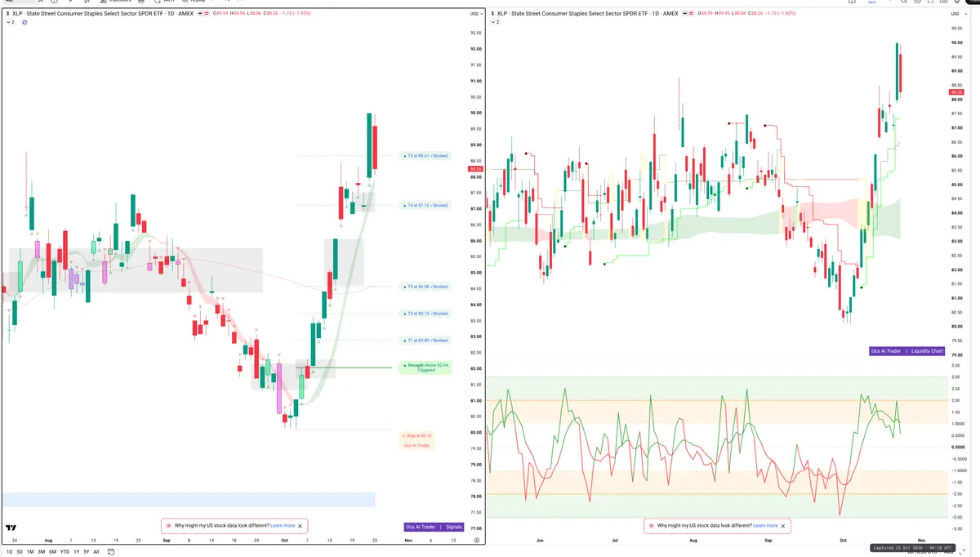Screen dimensions: 980x557
Task: Click the Strength Above 82.04 Triggered label
Action: (x=426, y=368)
